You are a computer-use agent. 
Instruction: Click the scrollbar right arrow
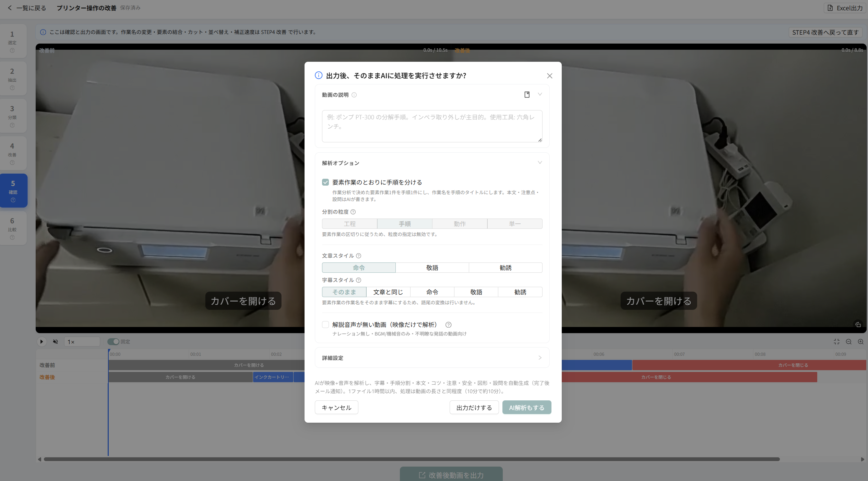point(863,459)
